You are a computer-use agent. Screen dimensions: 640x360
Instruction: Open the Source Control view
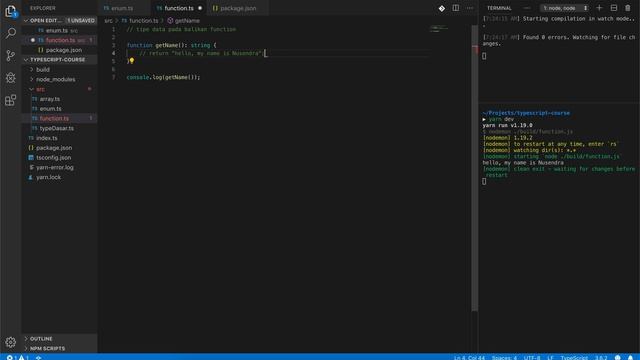(11, 56)
